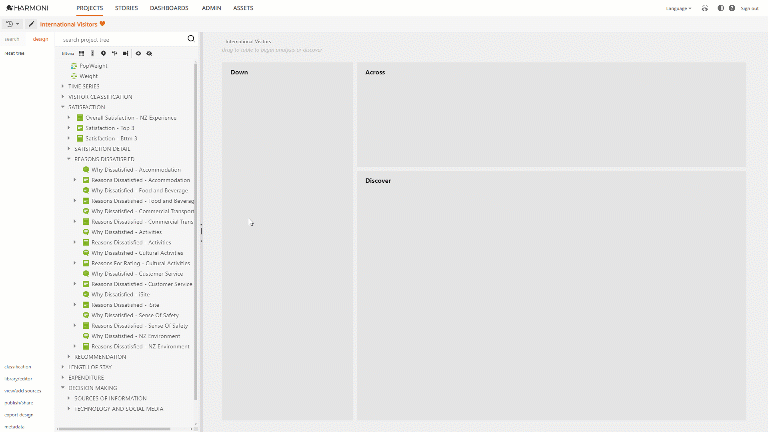Image resolution: width=768 pixels, height=432 pixels.
Task: Expand Overall Satisfaction - NZ Experience
Action: [69, 118]
